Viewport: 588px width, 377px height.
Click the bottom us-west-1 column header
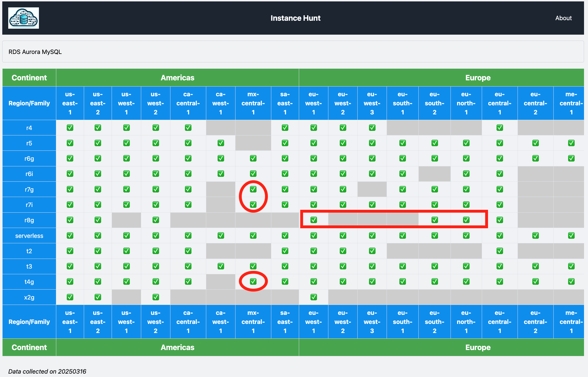click(126, 322)
